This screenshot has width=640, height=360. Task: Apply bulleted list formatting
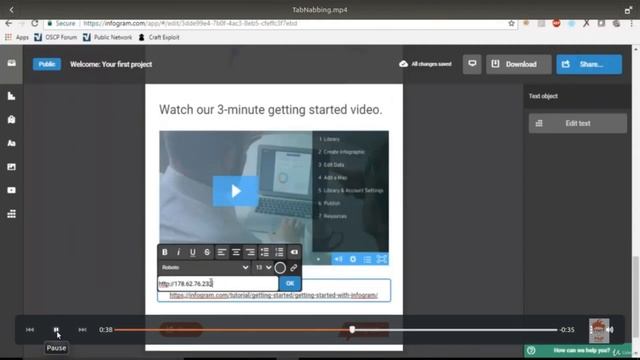tap(264, 252)
